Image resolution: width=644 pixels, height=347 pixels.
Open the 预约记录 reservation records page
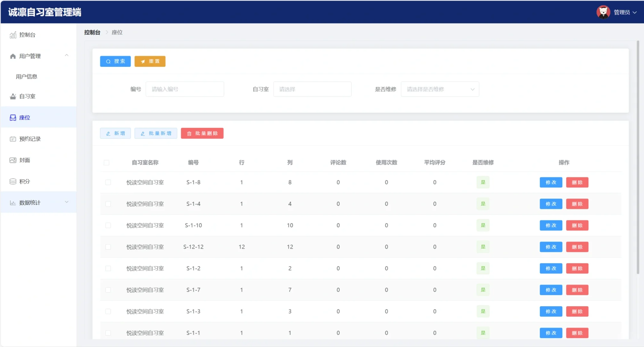coord(31,138)
